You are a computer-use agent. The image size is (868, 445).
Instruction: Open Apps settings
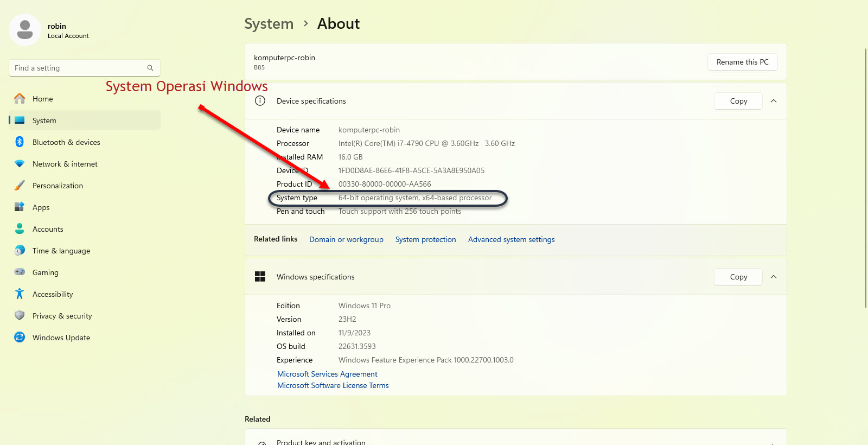click(x=85, y=207)
